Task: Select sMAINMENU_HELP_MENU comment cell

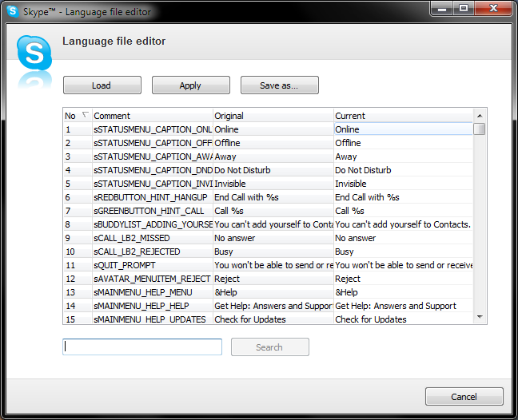Action: tap(153, 292)
